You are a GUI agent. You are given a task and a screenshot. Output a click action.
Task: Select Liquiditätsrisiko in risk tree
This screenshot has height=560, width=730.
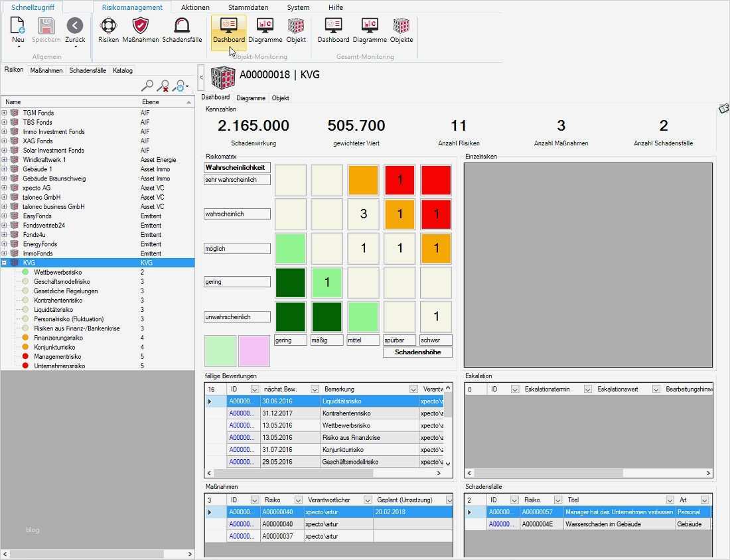53,310
